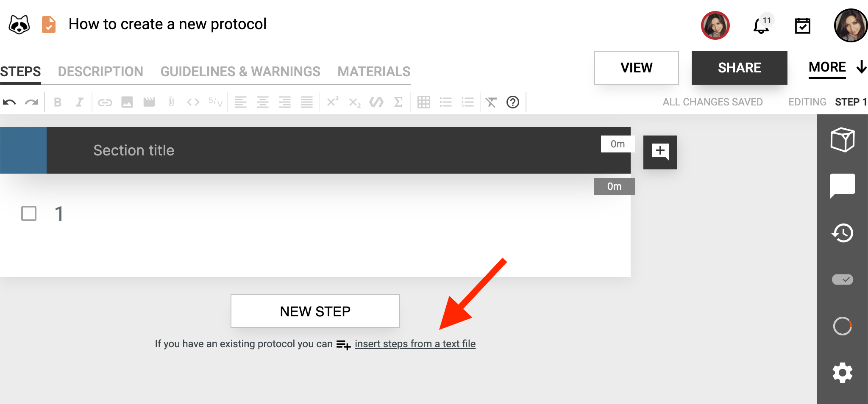Toggle the switch in the right sidebar
Viewport: 868px width, 404px height.
[843, 279]
